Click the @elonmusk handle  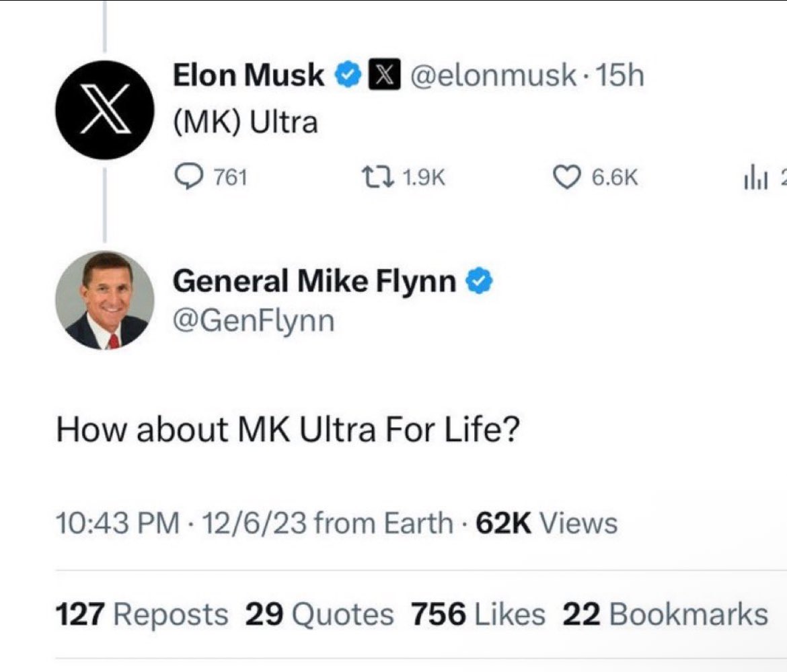coord(493,76)
